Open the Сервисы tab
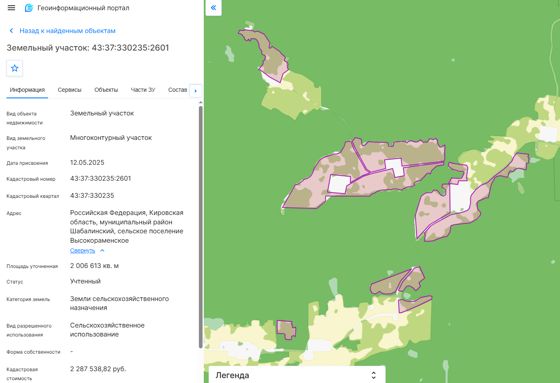 (x=70, y=90)
